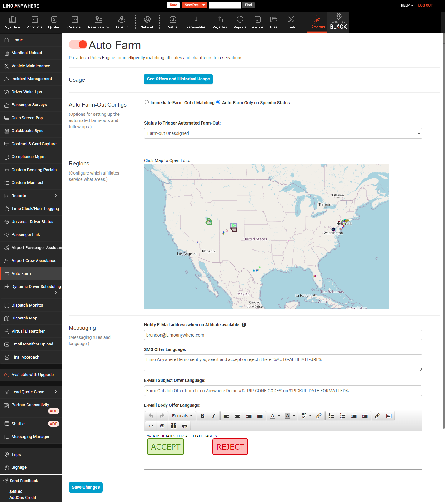This screenshot has width=445, height=504.
Task: Click the Find and replace binoculars icon
Action: pyautogui.click(x=173, y=426)
